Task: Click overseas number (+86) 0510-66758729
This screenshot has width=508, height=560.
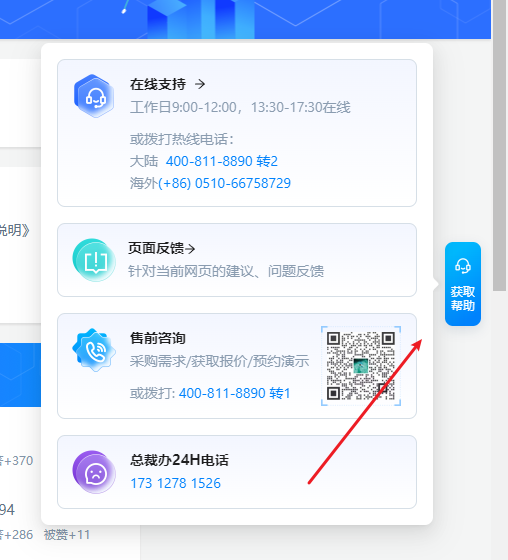Action: click(224, 183)
